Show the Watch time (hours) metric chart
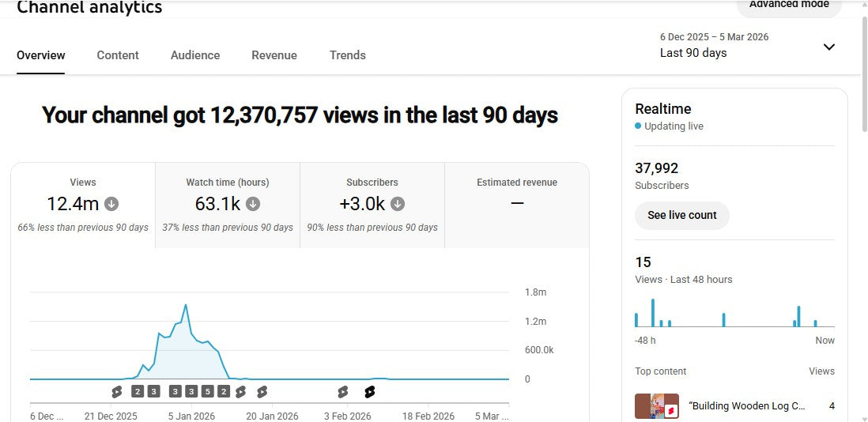This screenshot has height=422, width=868. coord(228,205)
